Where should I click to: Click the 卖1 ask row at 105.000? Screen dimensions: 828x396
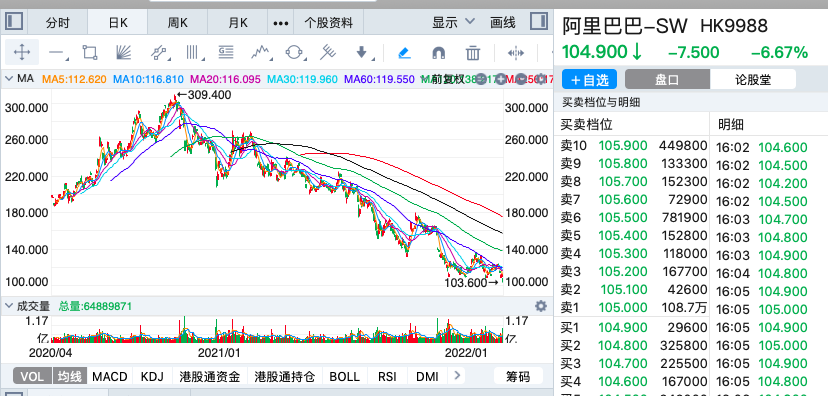(633, 307)
